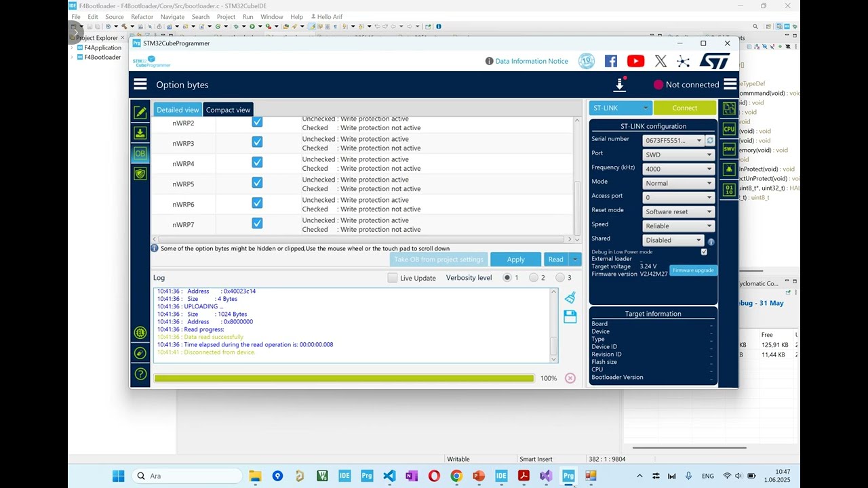Click the option bytes horizontal scrollbar

pyautogui.click(x=361, y=239)
